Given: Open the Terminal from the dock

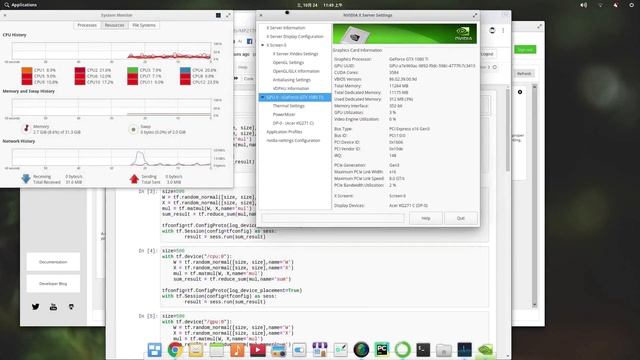Looking at the screenshot, I should pos(423,350).
